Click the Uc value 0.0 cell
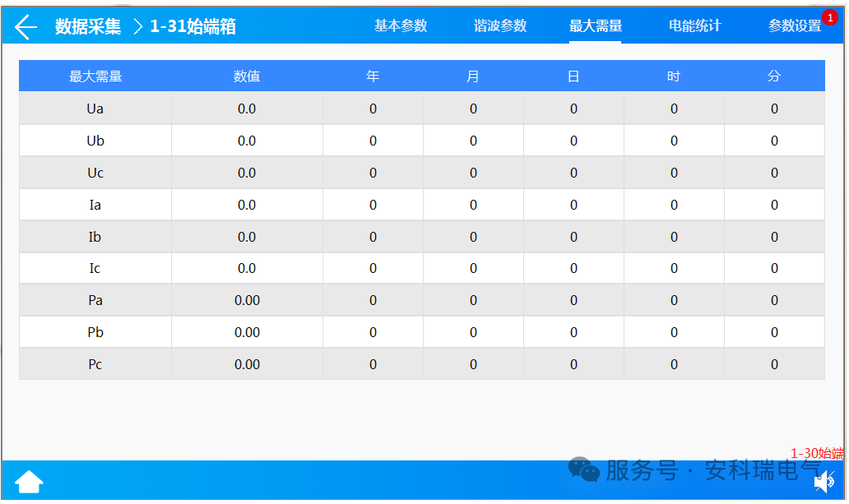Image resolution: width=849 pixels, height=504 pixels. point(247,173)
